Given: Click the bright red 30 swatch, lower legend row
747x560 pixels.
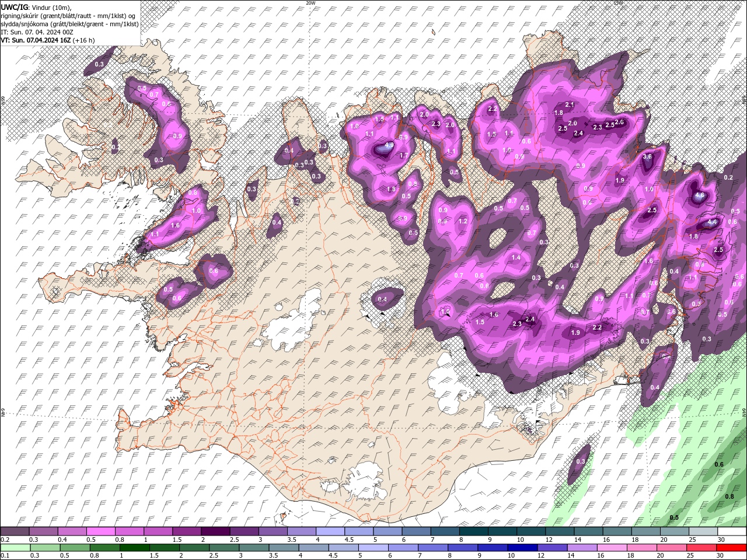Looking at the screenshot, I should (x=731, y=547).
